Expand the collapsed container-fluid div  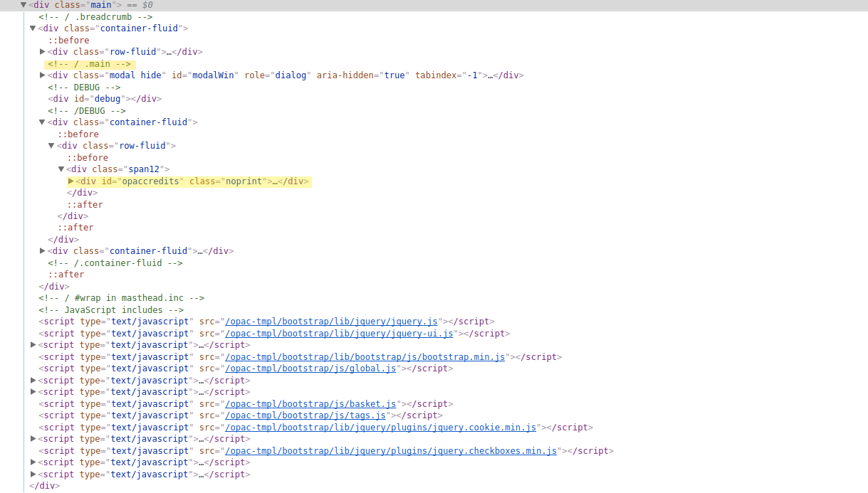pos(43,251)
